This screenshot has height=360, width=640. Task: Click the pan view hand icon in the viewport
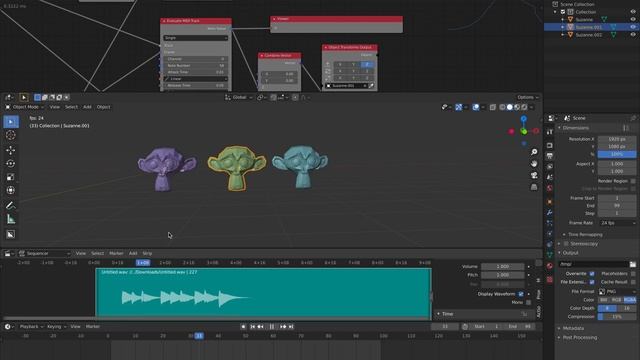tap(534, 164)
